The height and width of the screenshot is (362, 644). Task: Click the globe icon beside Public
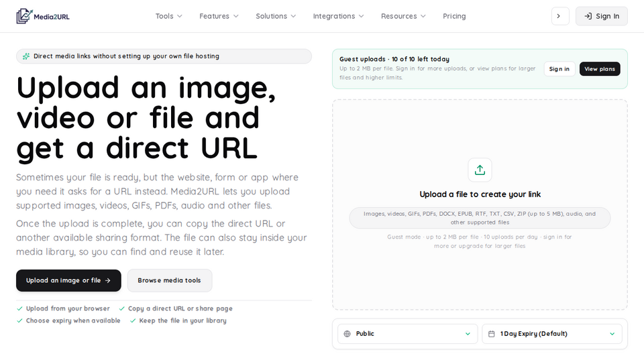tap(347, 334)
